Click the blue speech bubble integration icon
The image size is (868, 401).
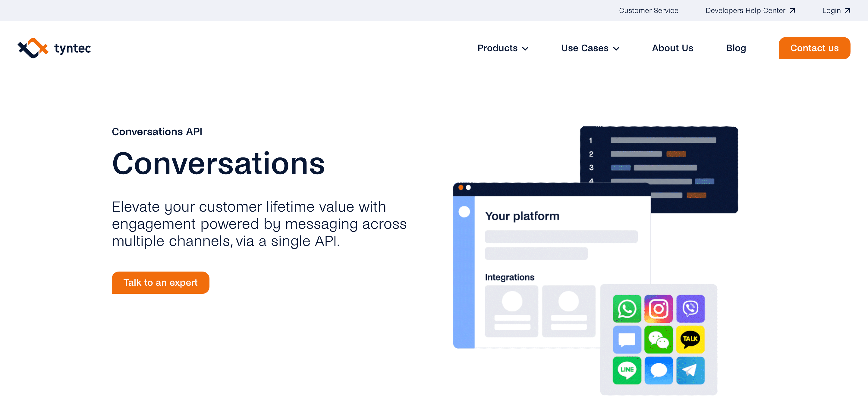(659, 370)
